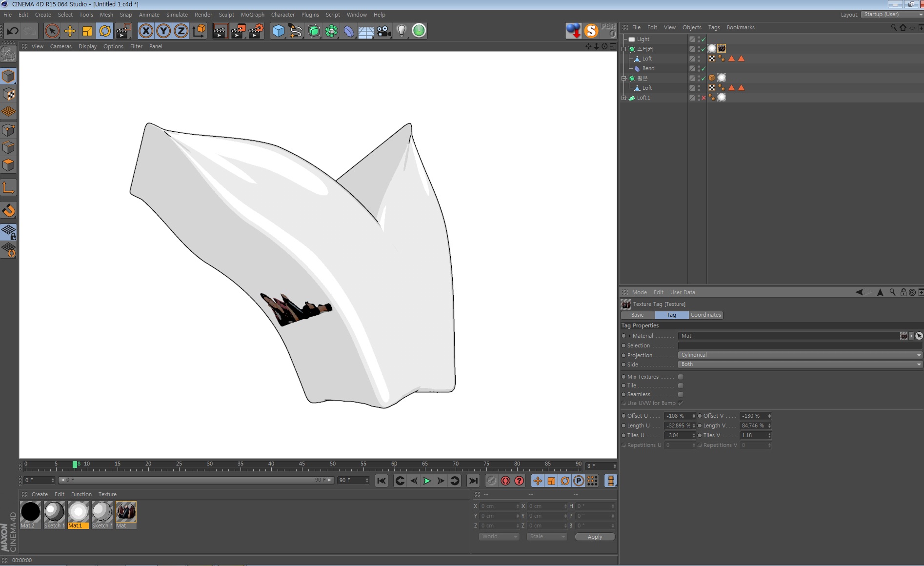This screenshot has height=566, width=924.
Task: Select the Live Selection tool
Action: tap(52, 31)
